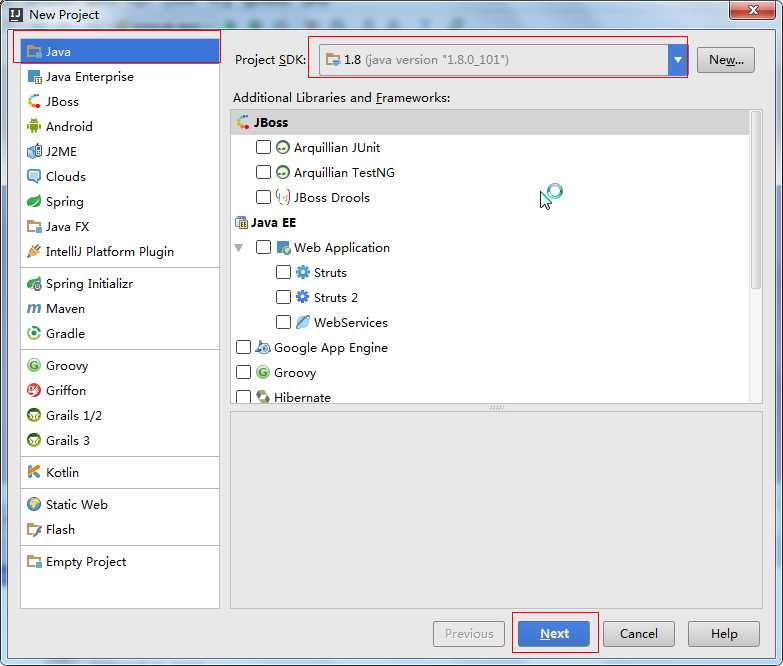
Task: Click the Arquillian JUnit framework icon
Action: [283, 147]
